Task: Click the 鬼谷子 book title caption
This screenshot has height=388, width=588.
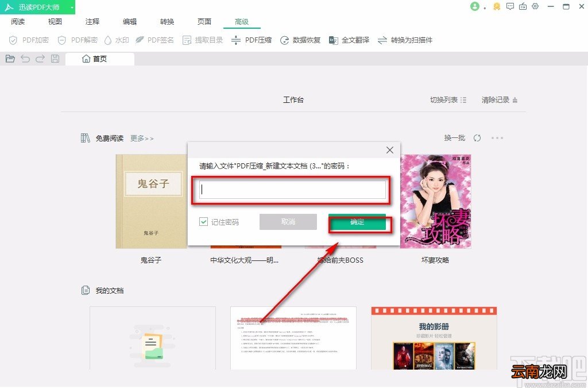Action: [151, 260]
